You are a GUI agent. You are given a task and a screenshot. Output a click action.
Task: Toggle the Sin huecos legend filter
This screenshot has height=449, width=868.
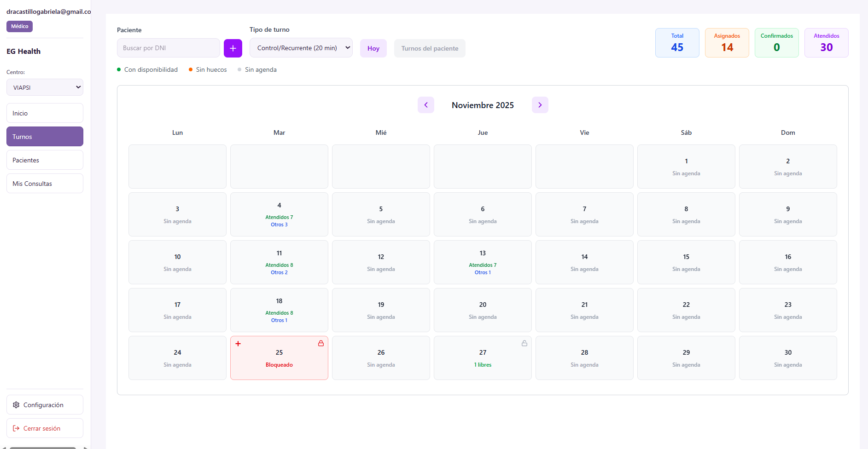pos(208,69)
